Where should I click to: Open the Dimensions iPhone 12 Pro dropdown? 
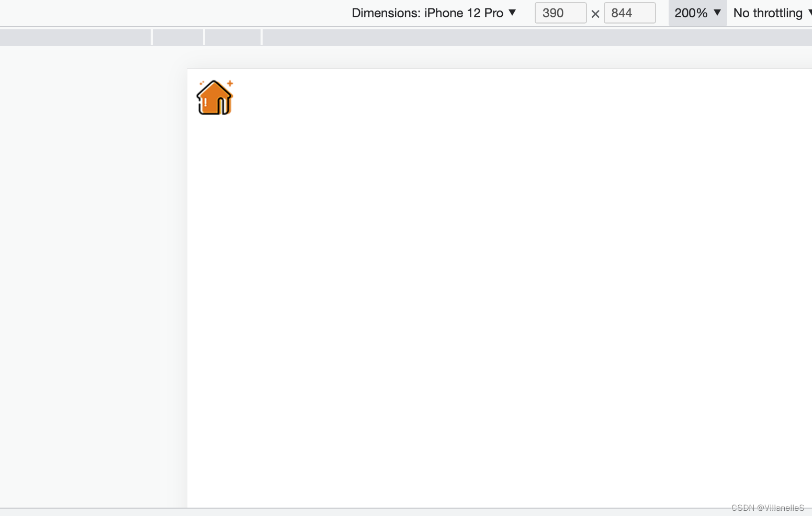pos(434,13)
